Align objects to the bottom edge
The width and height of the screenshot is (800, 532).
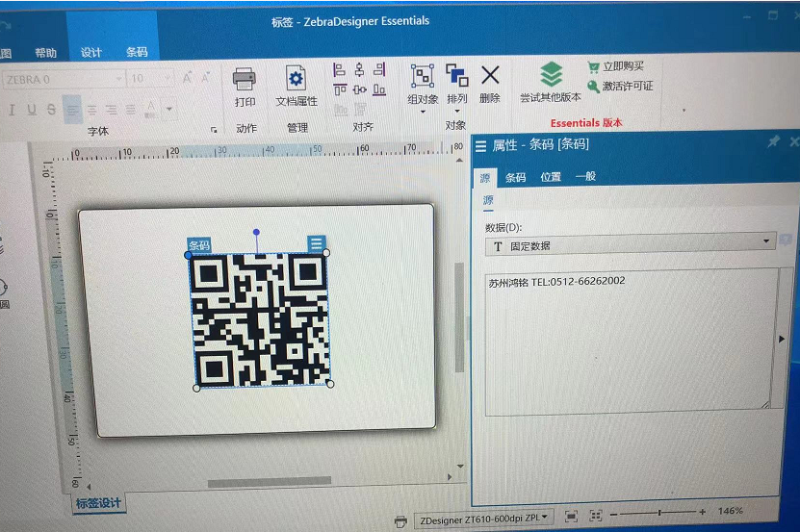pyautogui.click(x=379, y=89)
